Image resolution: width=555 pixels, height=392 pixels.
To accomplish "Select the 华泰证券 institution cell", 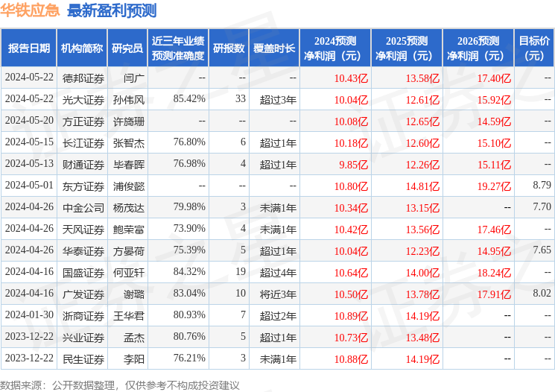I will (x=83, y=251).
